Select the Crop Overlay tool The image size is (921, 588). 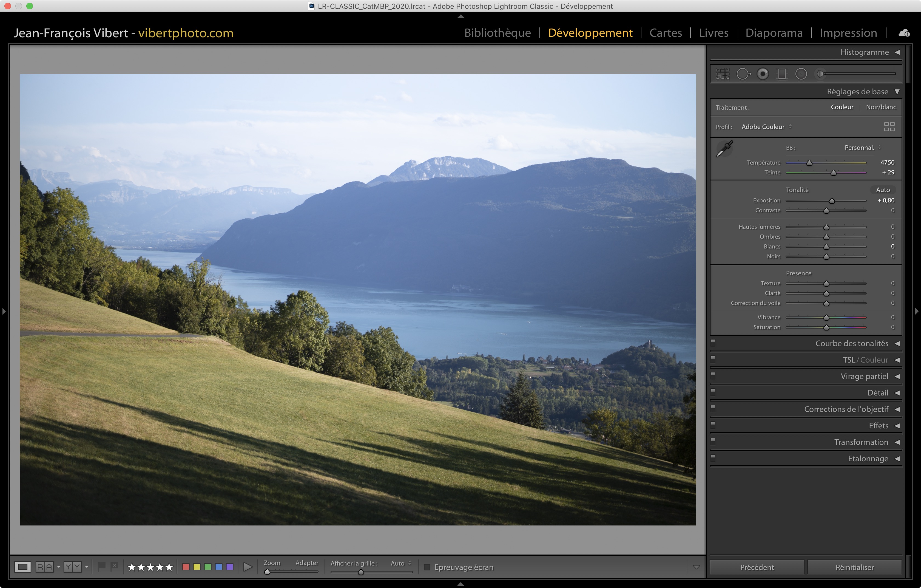coord(723,74)
